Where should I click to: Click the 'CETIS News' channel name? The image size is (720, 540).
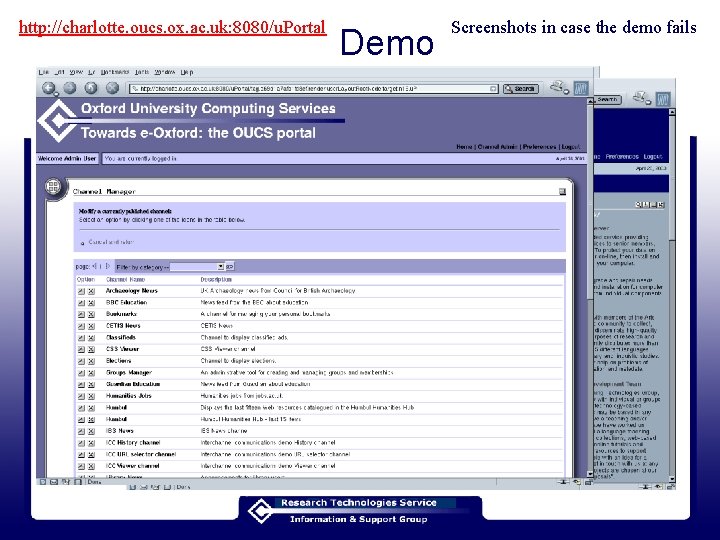[123, 326]
